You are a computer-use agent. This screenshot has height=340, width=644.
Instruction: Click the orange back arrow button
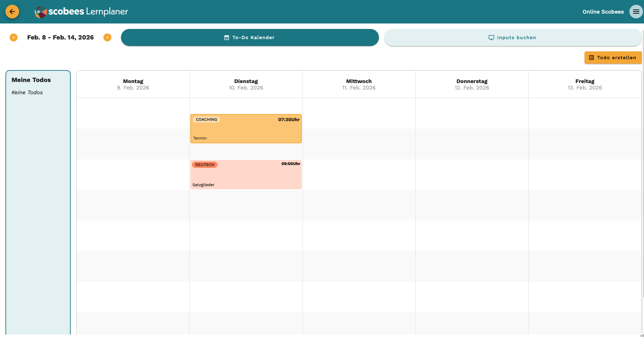(12, 12)
